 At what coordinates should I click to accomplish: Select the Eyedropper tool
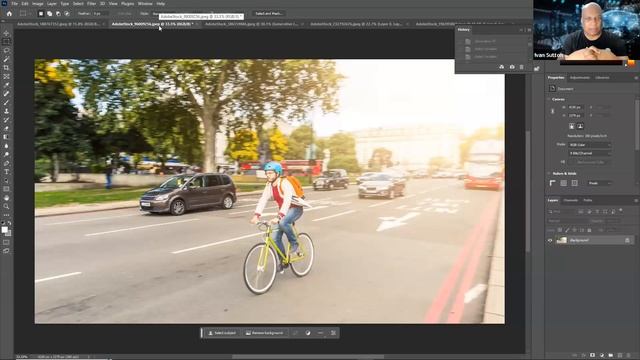point(6,85)
